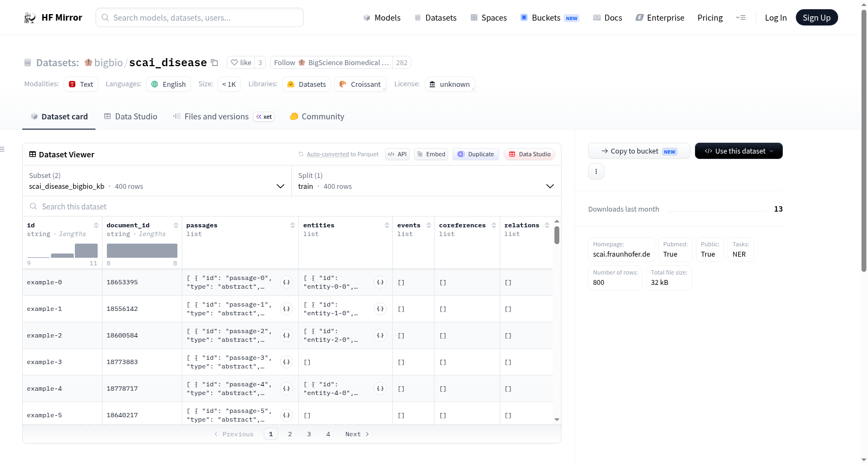Click the Embed button
868x465 pixels.
[431, 154]
